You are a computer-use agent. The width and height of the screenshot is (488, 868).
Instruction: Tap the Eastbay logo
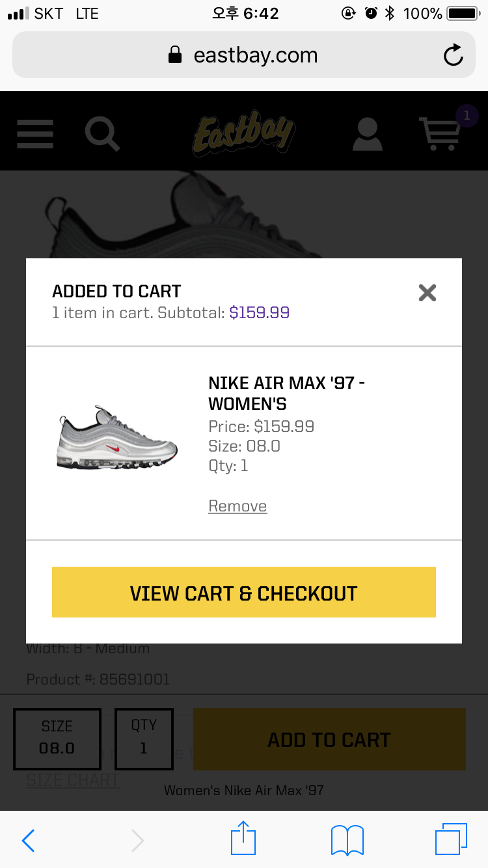click(x=244, y=133)
